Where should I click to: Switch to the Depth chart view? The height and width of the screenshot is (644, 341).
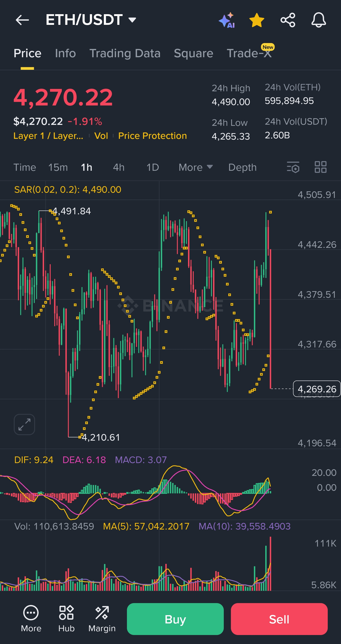pos(242,167)
